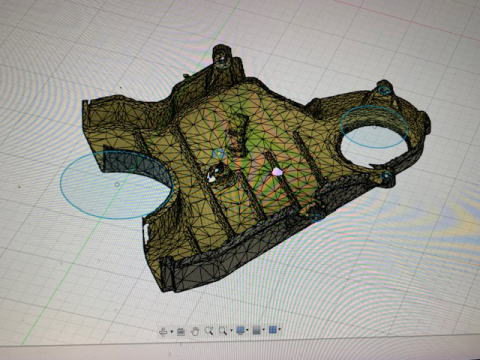Click the top mounting boss of mesh body
This screenshot has width=480, height=360.
(x=222, y=56)
